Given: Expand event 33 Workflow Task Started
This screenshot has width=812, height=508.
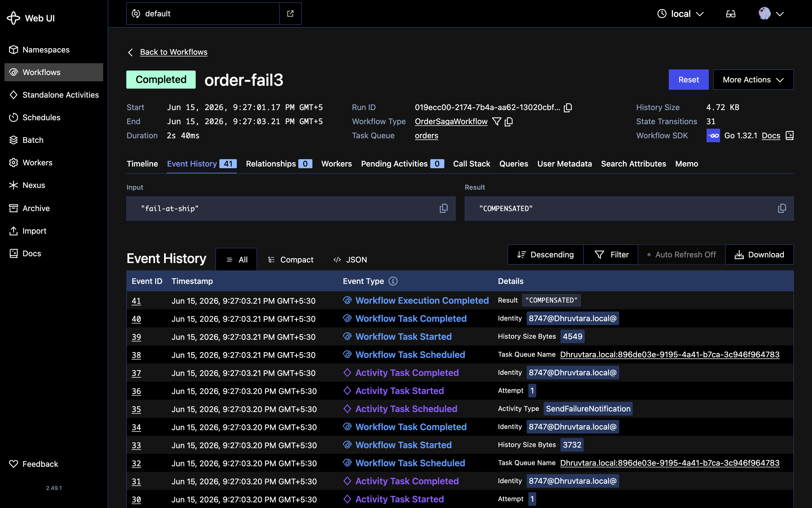Looking at the screenshot, I should (x=460, y=445).
